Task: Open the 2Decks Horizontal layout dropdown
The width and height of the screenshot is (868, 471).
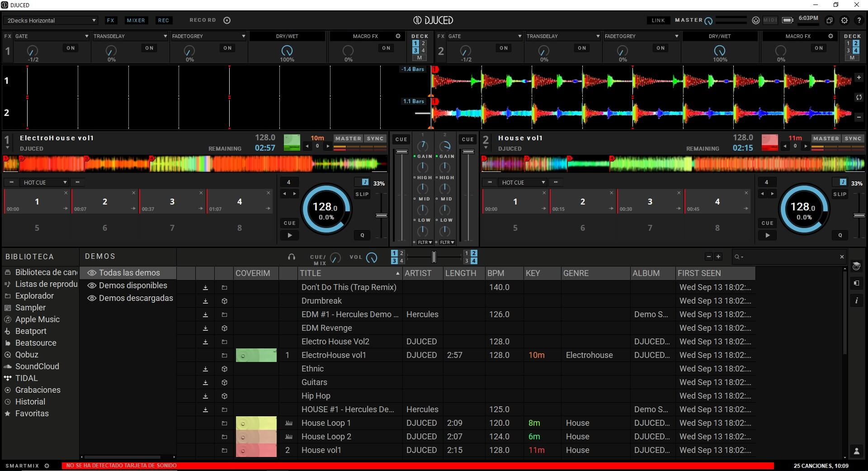Action: click(51, 20)
